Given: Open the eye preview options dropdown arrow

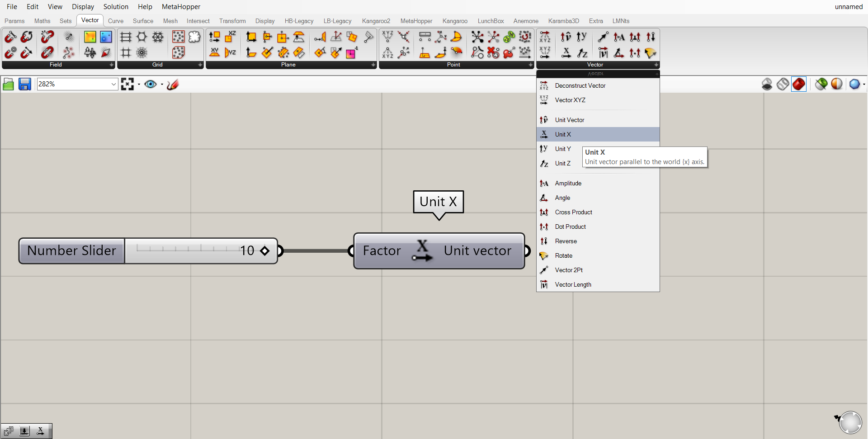Looking at the screenshot, I should (162, 84).
